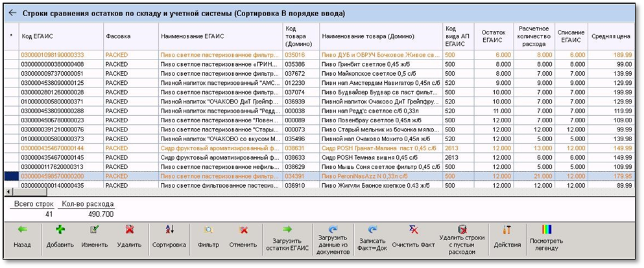Click Посмотреть легенду color icon
644x268 pixels.
547,229
